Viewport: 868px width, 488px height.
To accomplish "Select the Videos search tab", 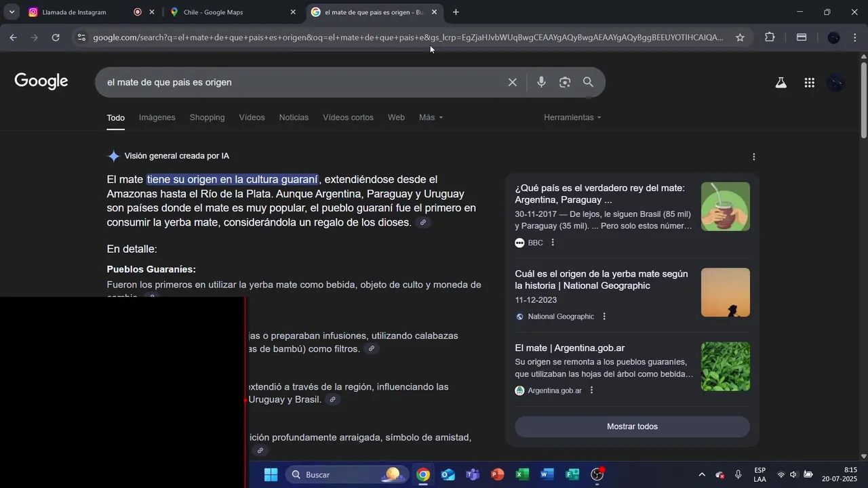I will coord(252,117).
